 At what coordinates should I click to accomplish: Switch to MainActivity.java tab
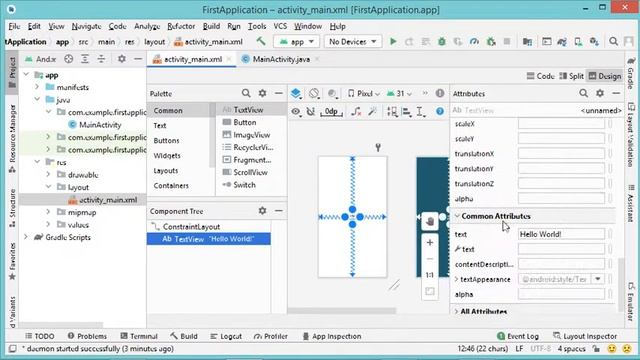(281, 59)
